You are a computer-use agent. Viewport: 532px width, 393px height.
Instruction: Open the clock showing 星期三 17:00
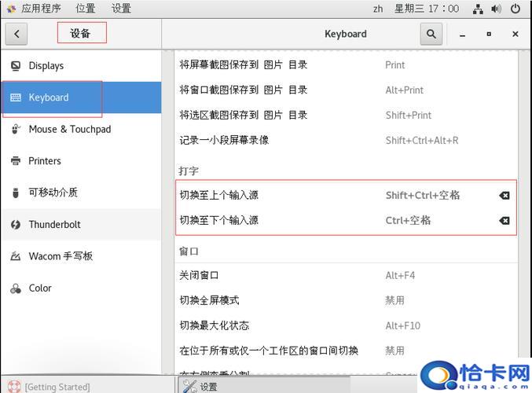(427, 9)
